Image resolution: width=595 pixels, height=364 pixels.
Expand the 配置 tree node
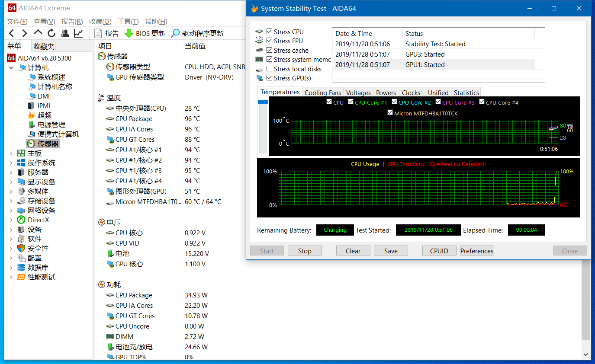pyautogui.click(x=11, y=258)
